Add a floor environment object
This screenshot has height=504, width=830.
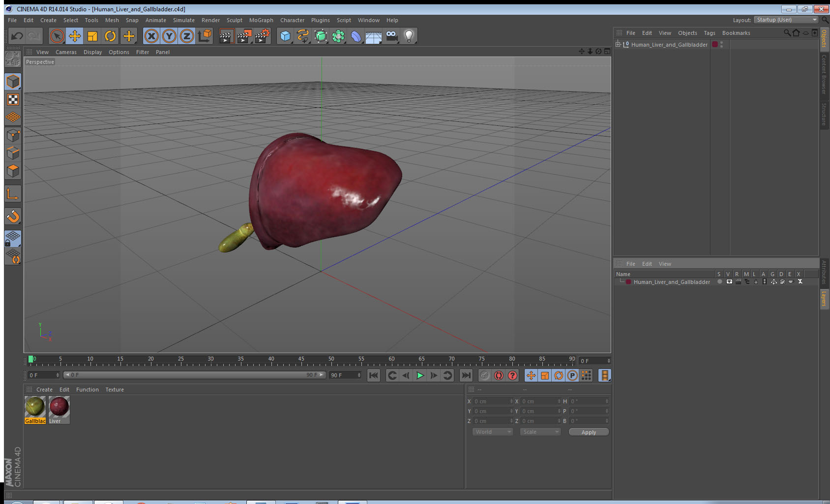(x=374, y=36)
